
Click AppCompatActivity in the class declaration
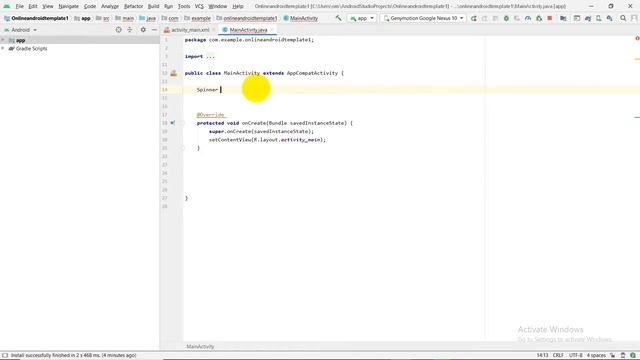312,73
